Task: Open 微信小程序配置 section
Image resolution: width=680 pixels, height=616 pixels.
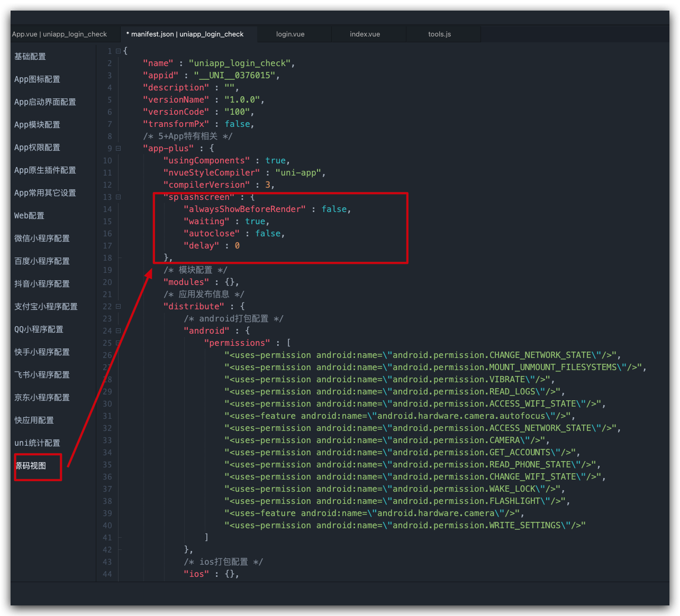Action: pos(42,238)
